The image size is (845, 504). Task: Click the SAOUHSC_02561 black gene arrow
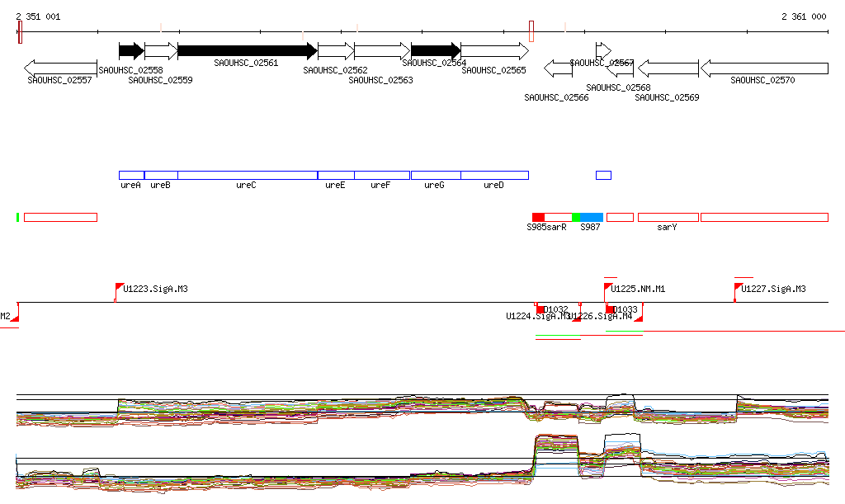pos(246,50)
